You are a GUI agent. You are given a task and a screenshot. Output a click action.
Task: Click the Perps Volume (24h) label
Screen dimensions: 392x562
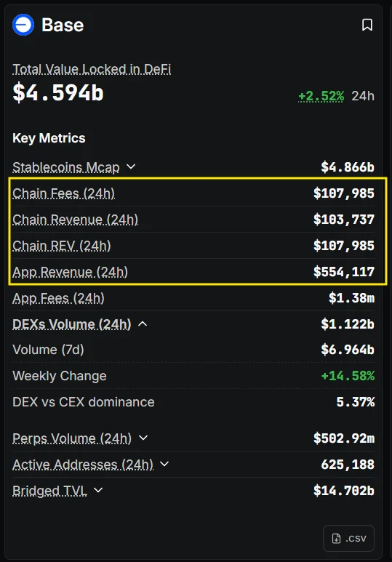(x=72, y=438)
